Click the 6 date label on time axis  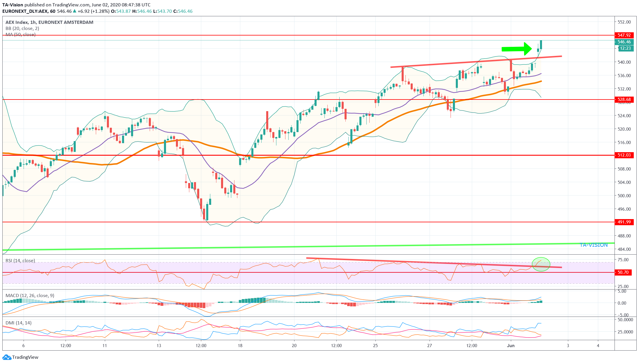(x=24, y=346)
